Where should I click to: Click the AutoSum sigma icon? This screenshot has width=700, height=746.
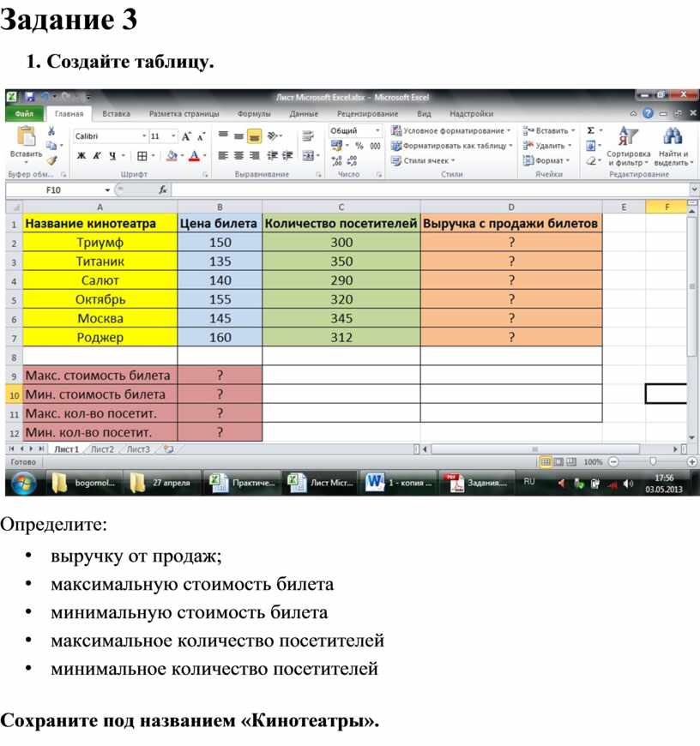590,130
